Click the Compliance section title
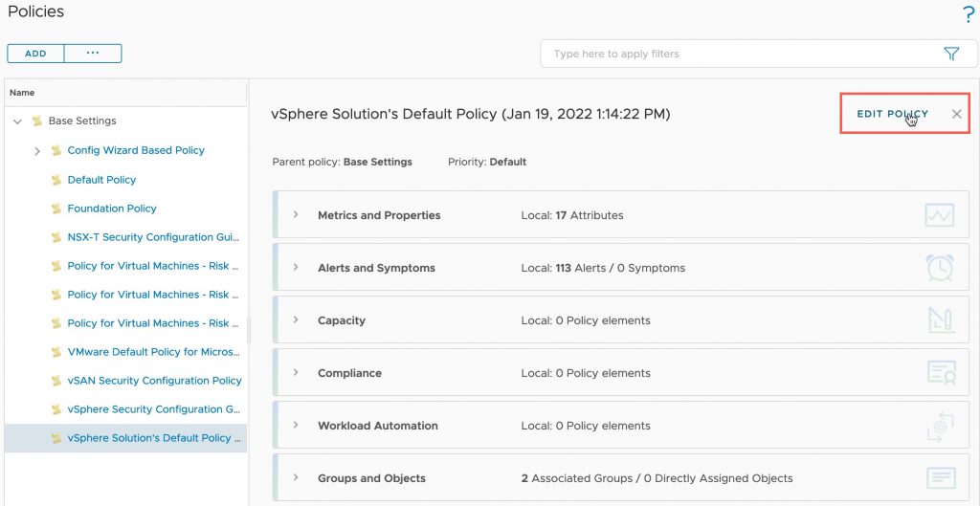980x506 pixels. (349, 373)
